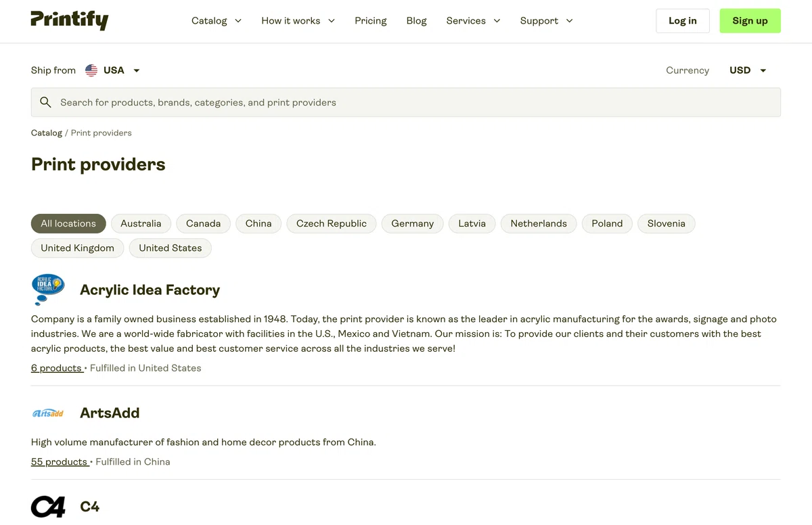Open the Ship from USA dropdown

click(113, 70)
